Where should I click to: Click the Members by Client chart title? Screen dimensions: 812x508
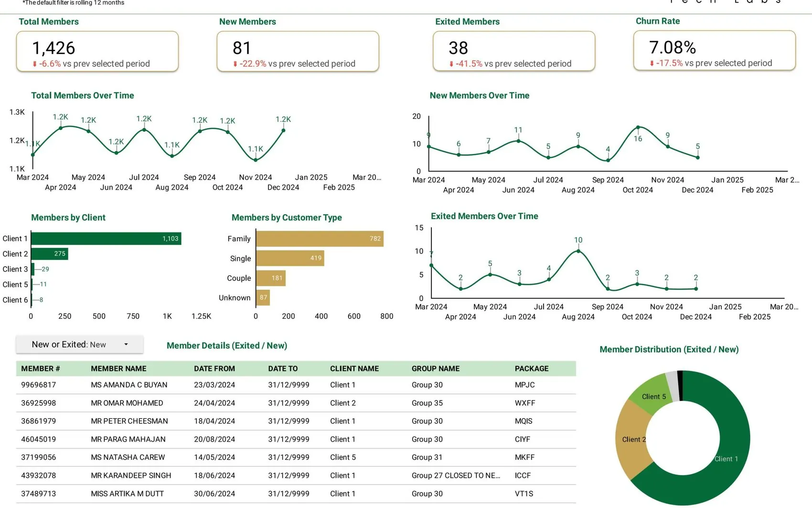tap(68, 217)
